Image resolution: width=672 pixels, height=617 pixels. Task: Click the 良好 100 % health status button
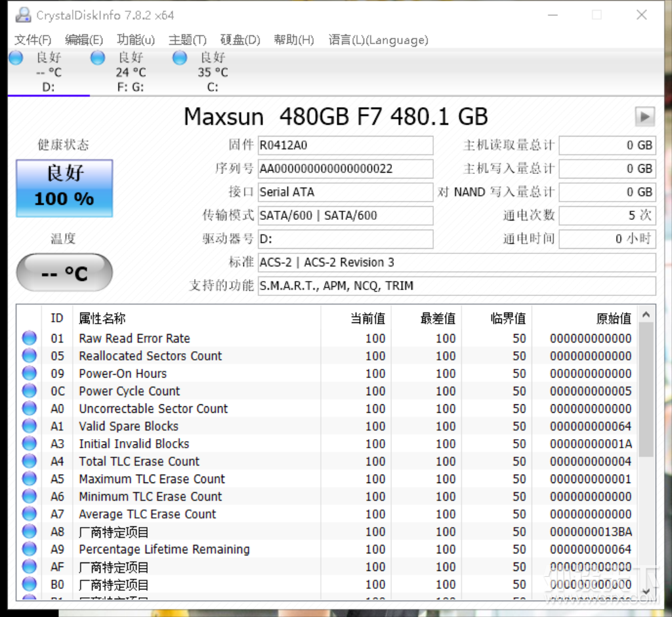[x=64, y=188]
